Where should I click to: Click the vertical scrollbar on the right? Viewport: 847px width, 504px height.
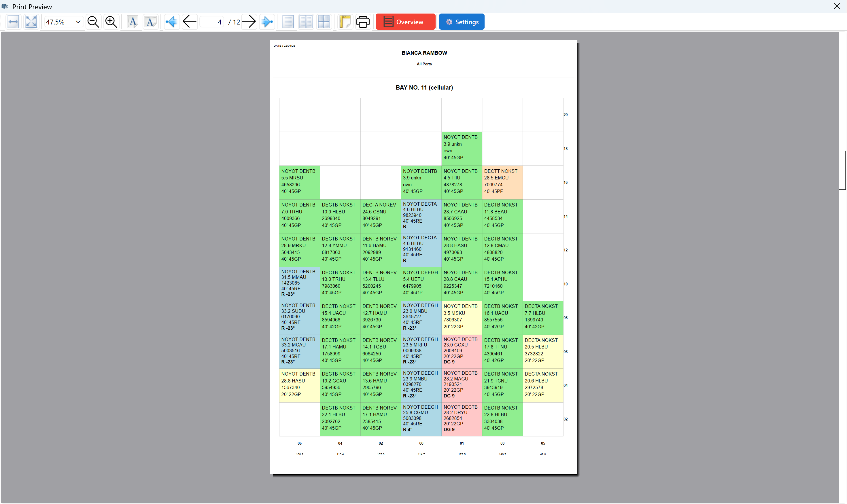[842, 170]
